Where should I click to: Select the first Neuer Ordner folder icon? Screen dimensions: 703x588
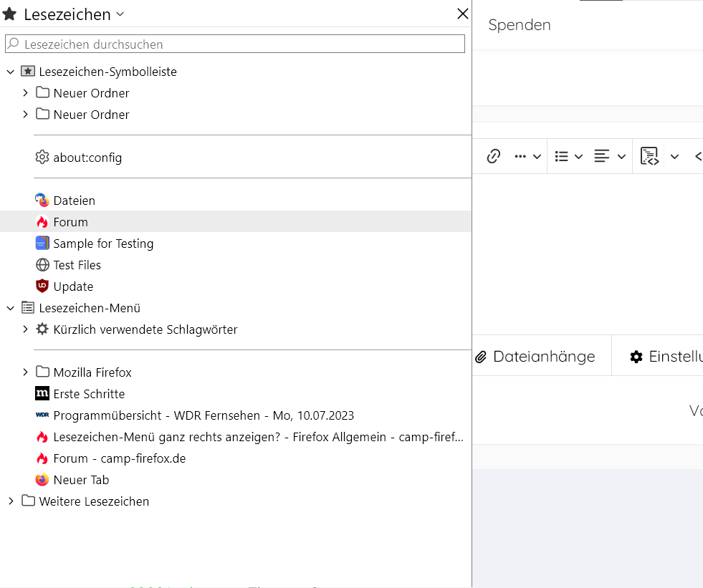(42, 92)
